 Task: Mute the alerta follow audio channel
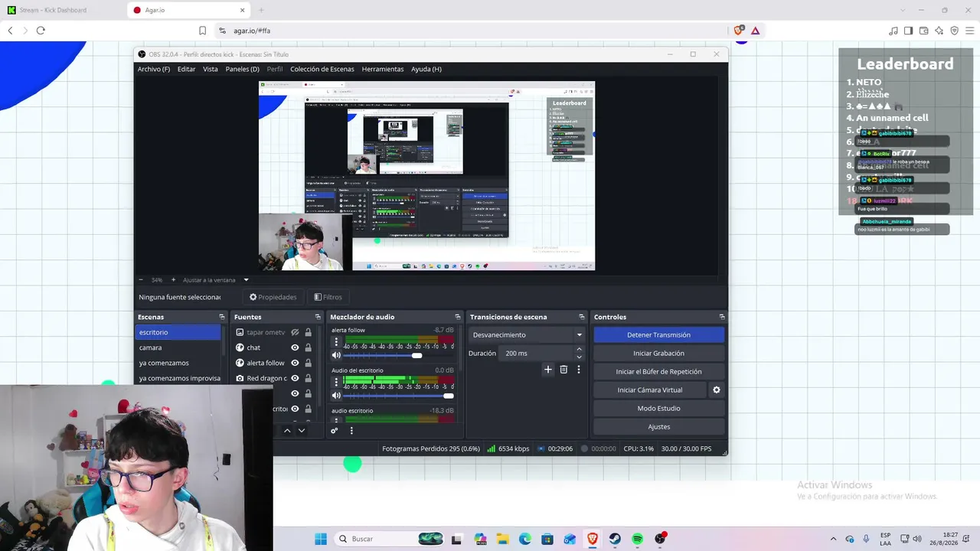336,355
